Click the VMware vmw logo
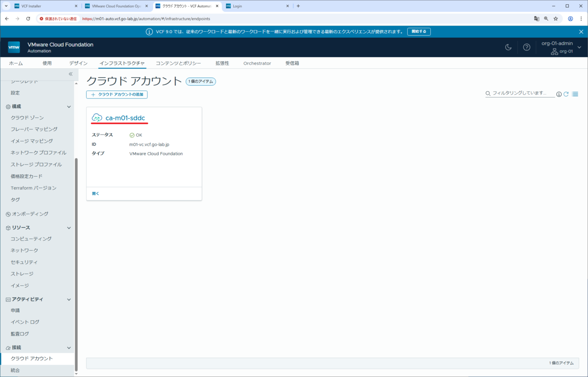The image size is (588, 377). pyautogui.click(x=14, y=47)
